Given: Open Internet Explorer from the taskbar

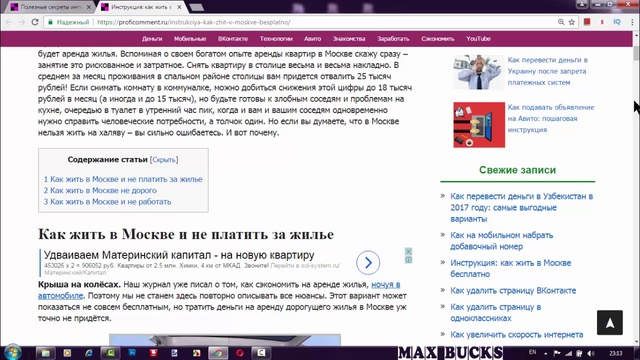Looking at the screenshot, I should pyautogui.click(x=89, y=353).
